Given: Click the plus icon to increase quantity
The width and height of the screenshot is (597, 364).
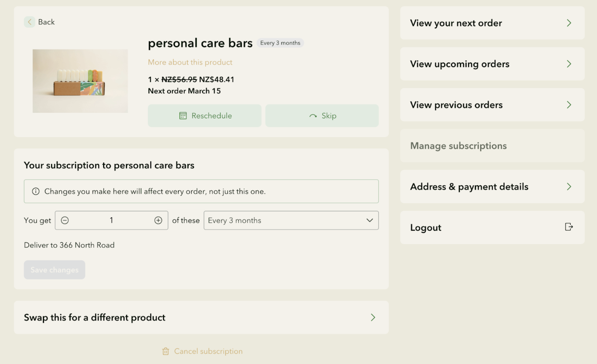Looking at the screenshot, I should click(158, 220).
